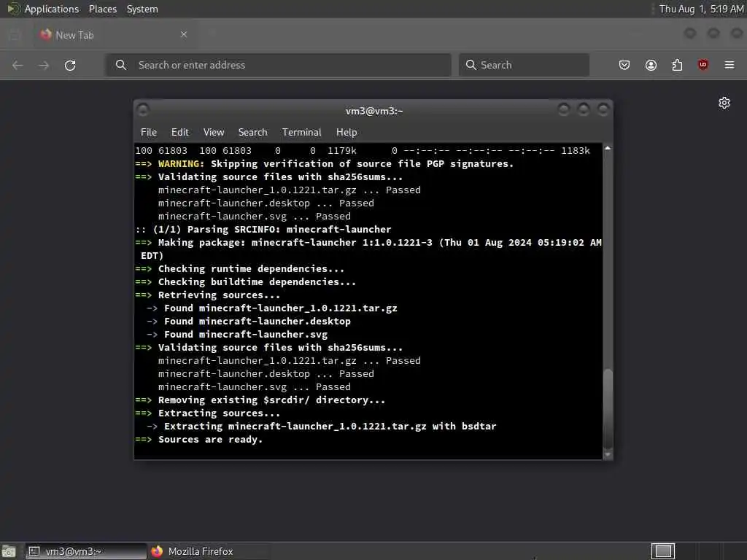The height and width of the screenshot is (560, 747).
Task: Open terminal Edit menu
Action: coord(180,133)
